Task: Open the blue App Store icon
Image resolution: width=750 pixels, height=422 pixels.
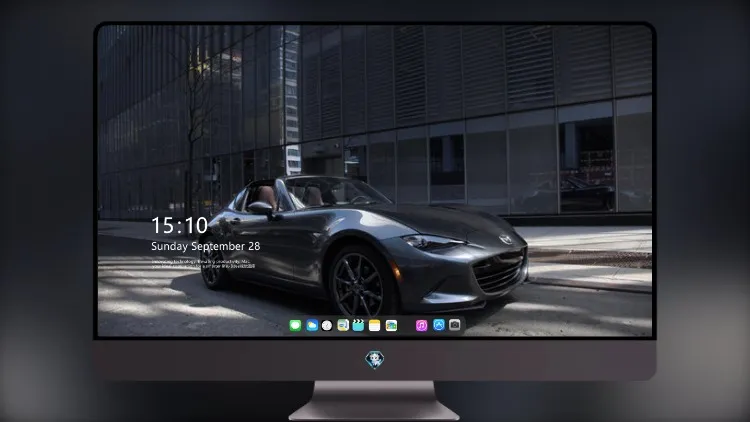Action: click(x=439, y=325)
